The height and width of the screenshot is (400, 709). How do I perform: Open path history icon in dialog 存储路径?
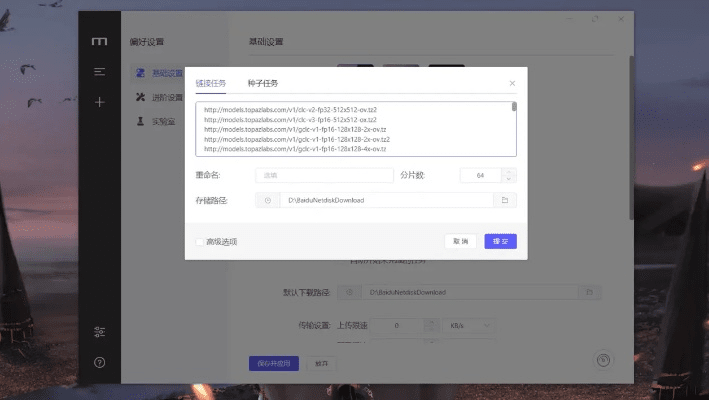coord(268,200)
